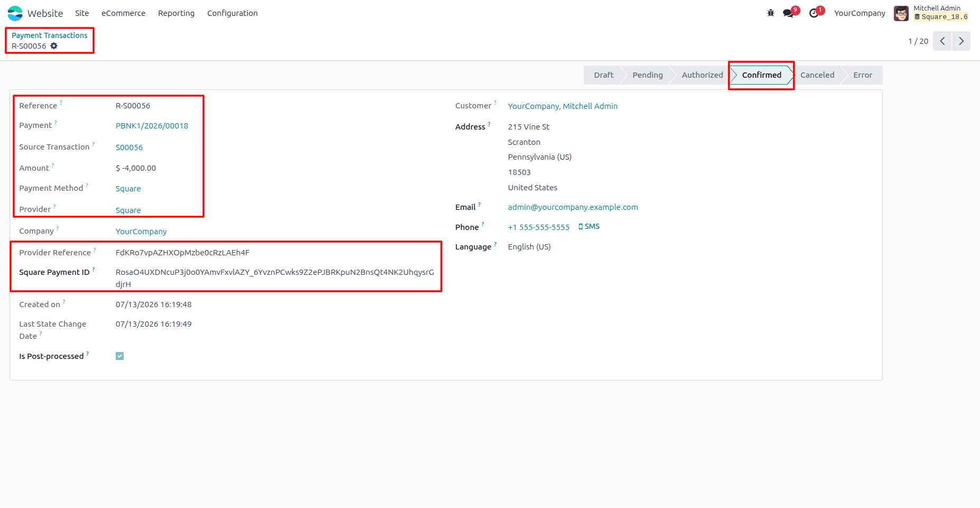Open the conversations chat icon
The width and height of the screenshot is (980, 508).
pyautogui.click(x=789, y=13)
